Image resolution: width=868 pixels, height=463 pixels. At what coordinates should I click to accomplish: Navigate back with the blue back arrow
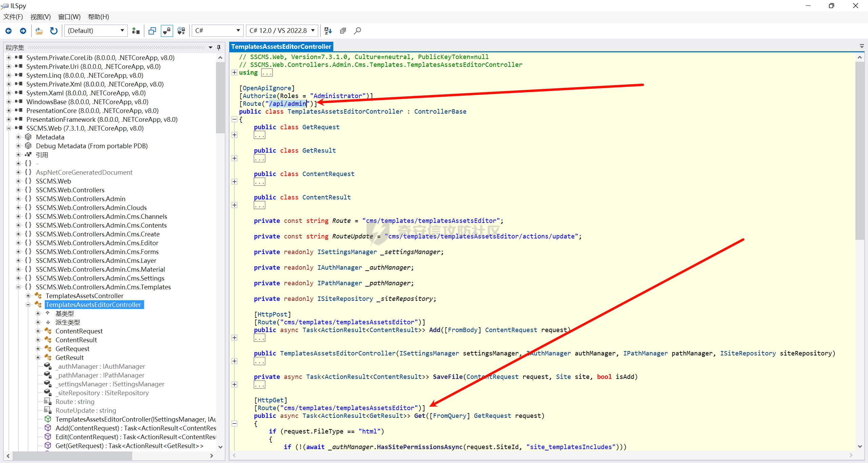click(8, 31)
